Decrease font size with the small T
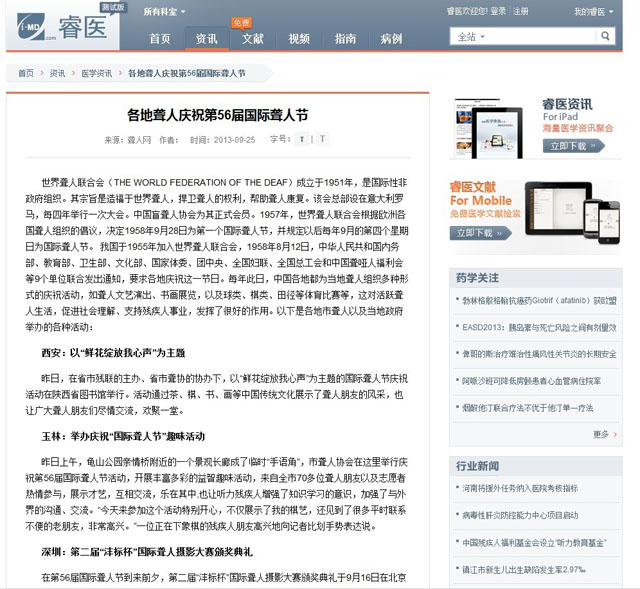The width and height of the screenshot is (640, 589). coord(302,140)
